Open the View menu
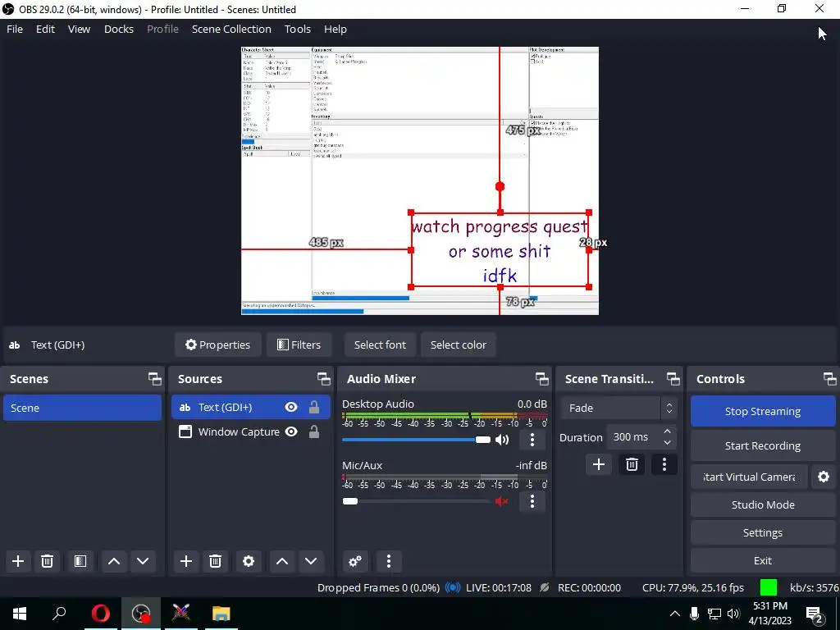Screen dimensions: 840x630 point(79,29)
